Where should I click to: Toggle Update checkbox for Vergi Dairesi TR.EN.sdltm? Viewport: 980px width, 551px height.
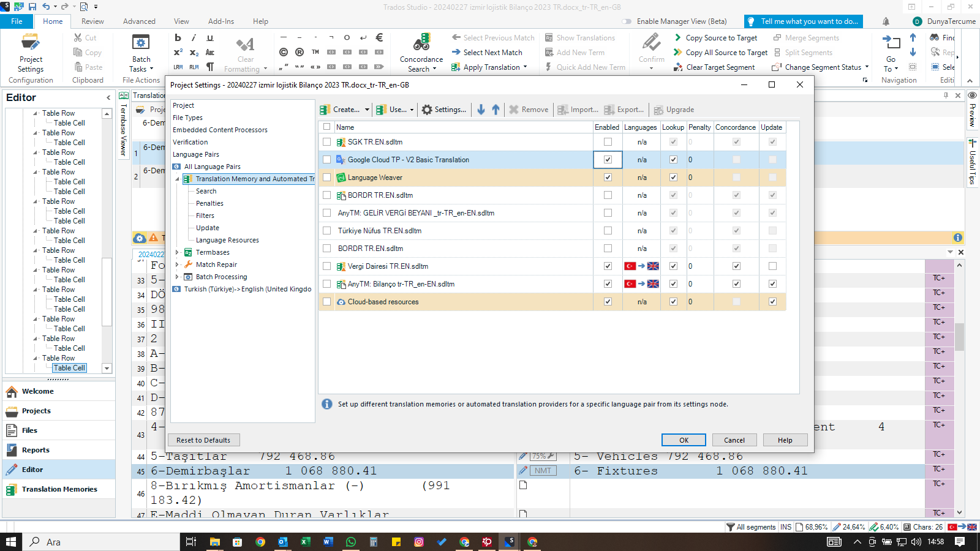pyautogui.click(x=772, y=266)
